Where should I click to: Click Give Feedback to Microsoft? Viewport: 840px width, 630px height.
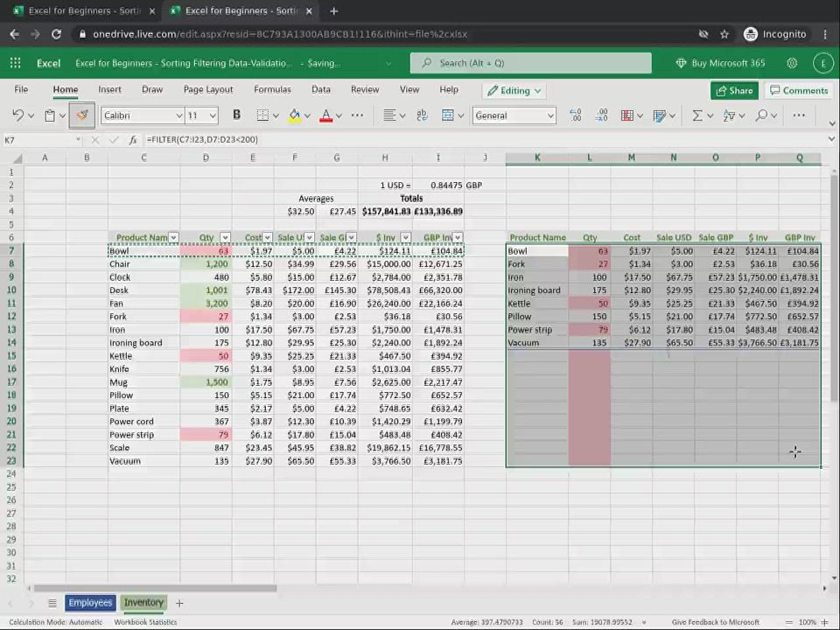[716, 622]
